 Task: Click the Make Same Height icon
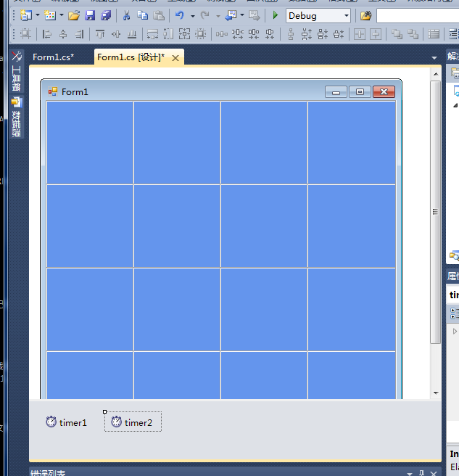[168, 34]
